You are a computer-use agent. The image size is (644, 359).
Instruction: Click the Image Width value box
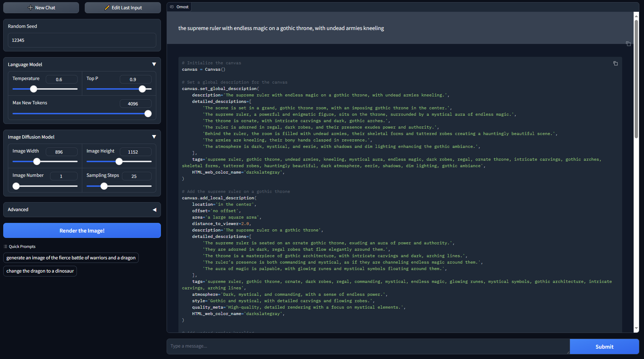pos(62,152)
